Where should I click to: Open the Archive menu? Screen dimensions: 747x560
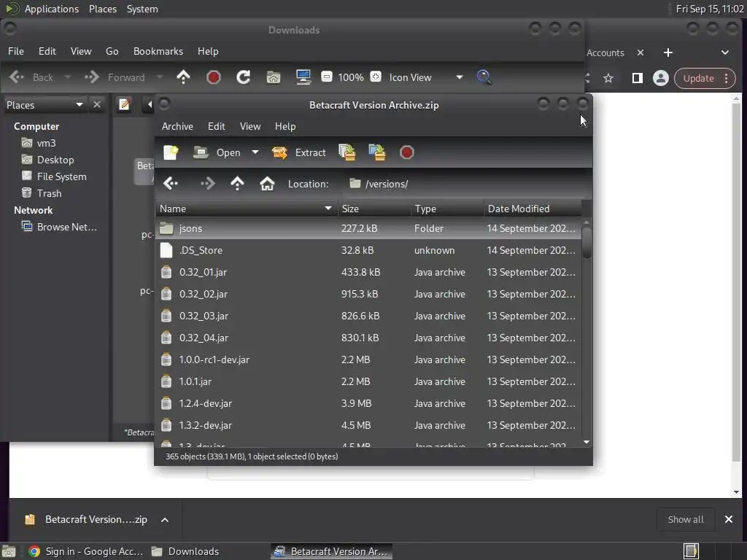(177, 126)
